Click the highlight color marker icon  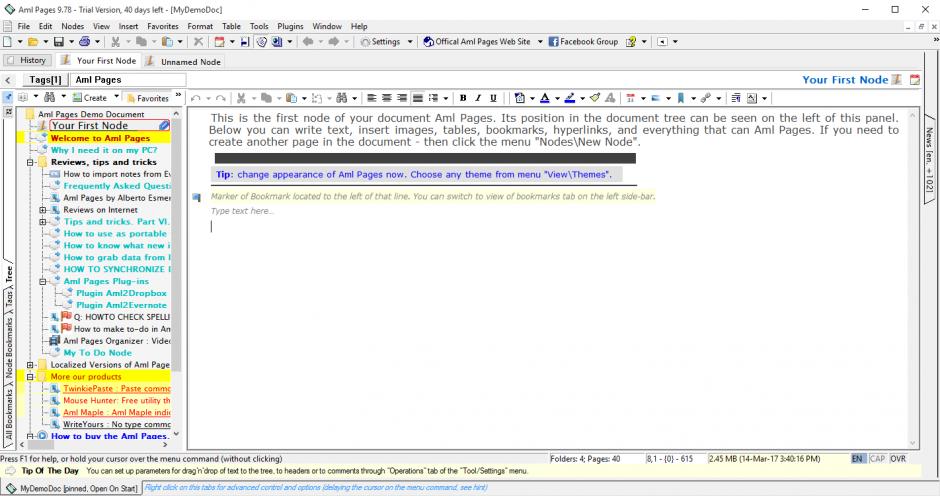570,98
